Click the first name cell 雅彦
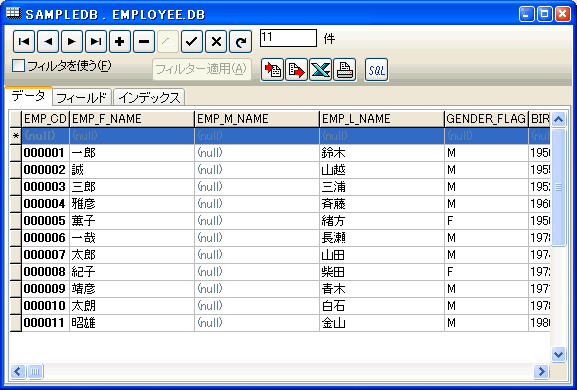The height and width of the screenshot is (390, 577). point(132,204)
